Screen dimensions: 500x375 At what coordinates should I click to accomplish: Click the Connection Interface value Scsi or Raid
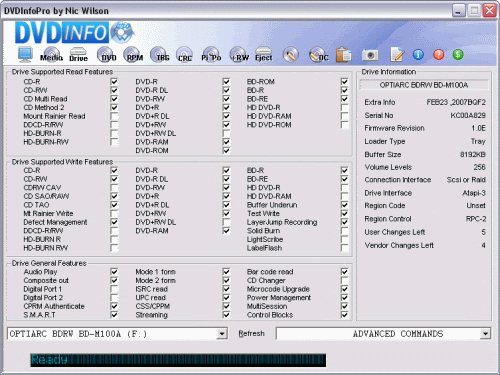click(466, 180)
